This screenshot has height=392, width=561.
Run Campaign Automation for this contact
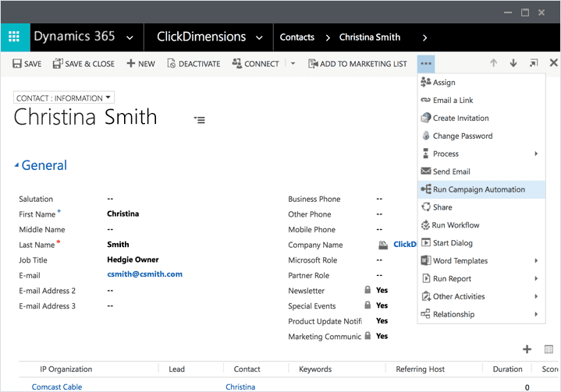pyautogui.click(x=481, y=189)
